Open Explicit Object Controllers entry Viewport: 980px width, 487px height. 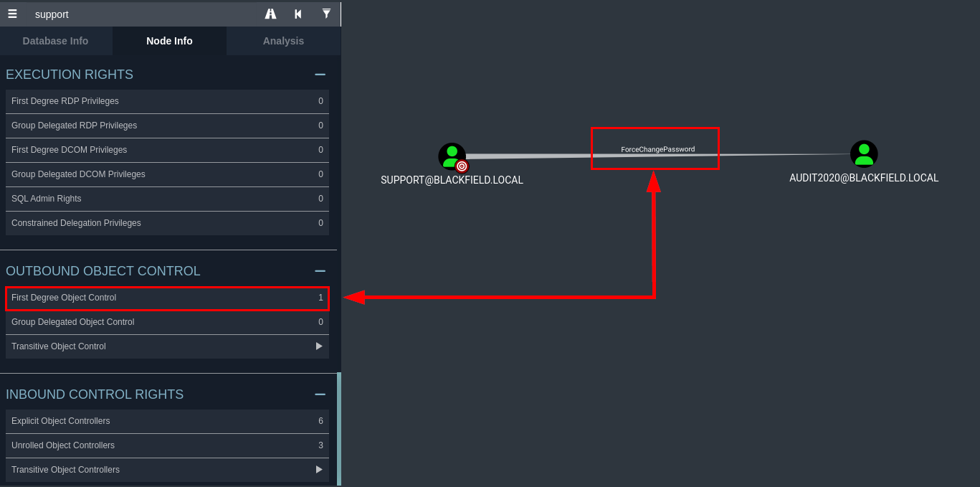pos(167,421)
